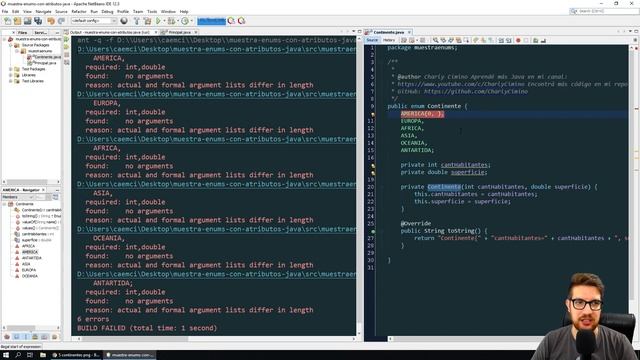Click the globe browser icon in toolbar
Viewport: 640px width, 360px height.
point(124,21)
